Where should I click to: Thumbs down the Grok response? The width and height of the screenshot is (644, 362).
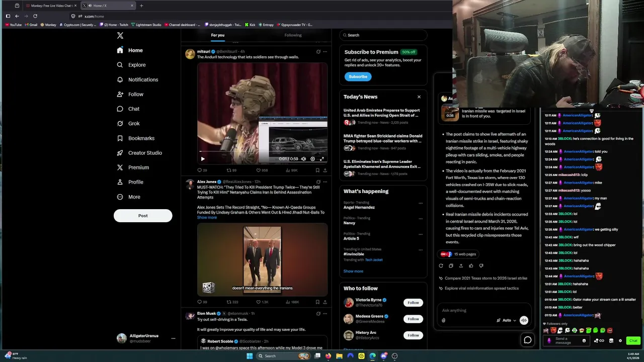pyautogui.click(x=481, y=265)
